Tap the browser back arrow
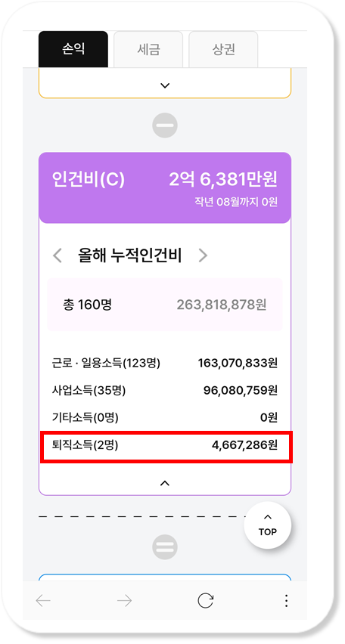 43,601
